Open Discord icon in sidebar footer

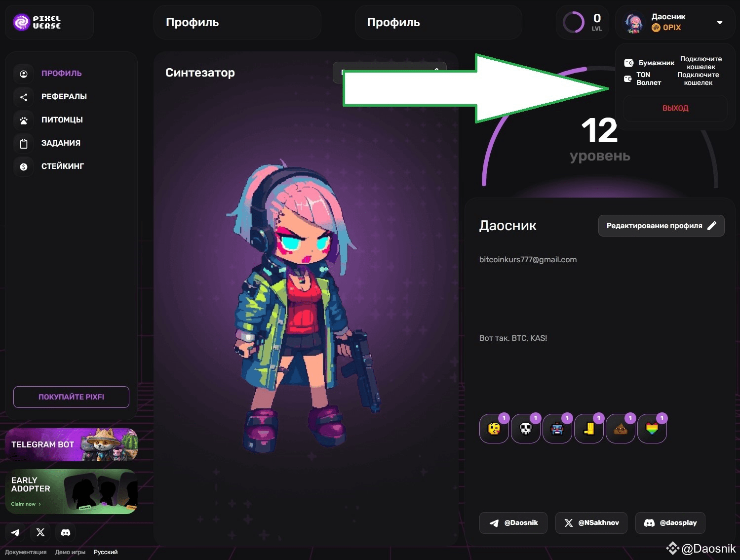pos(66,532)
